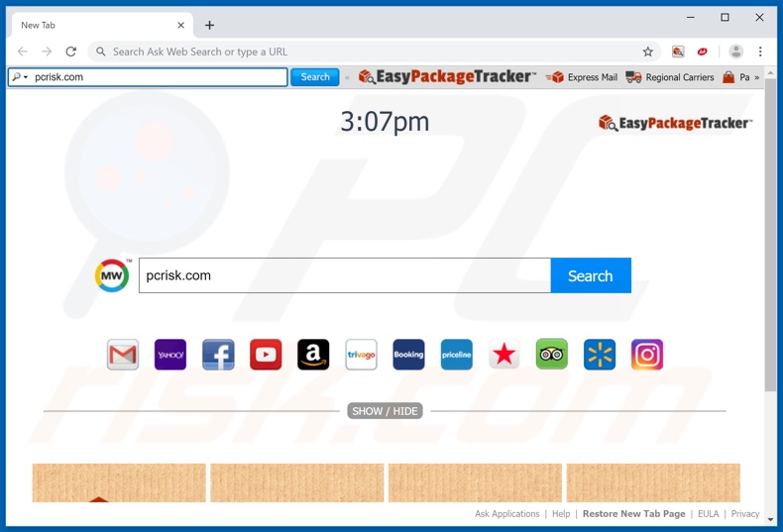Open the Help footer link
This screenshot has height=532, width=783.
[561, 513]
